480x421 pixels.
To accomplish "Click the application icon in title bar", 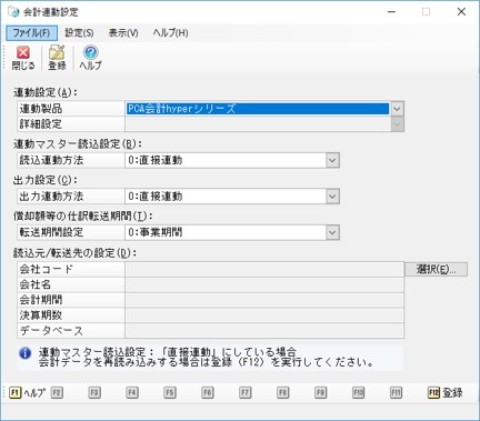I will (14, 12).
